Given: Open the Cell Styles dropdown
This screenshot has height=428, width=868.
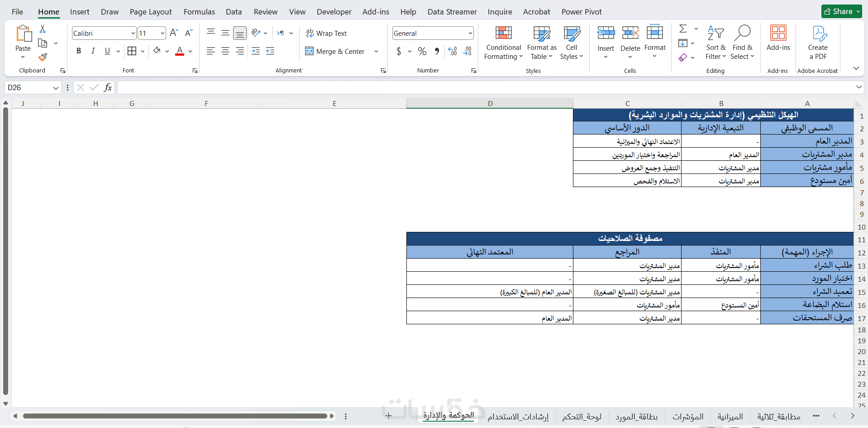Looking at the screenshot, I should pyautogui.click(x=572, y=43).
